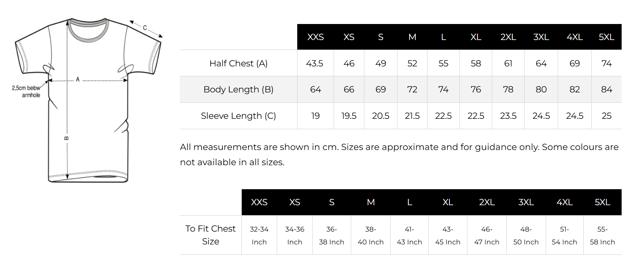The image size is (644, 274).
Task: Click the Half Chest (A) row label
Action: point(239,63)
